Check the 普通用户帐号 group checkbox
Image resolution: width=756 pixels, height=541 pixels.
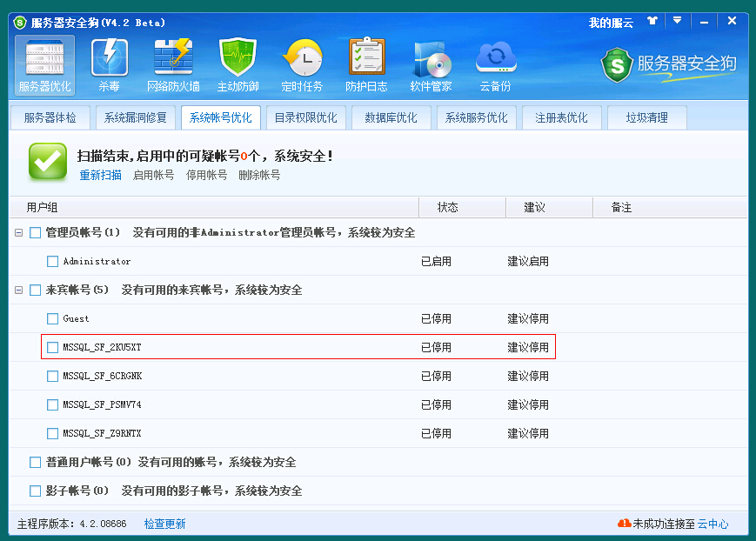[x=35, y=463]
